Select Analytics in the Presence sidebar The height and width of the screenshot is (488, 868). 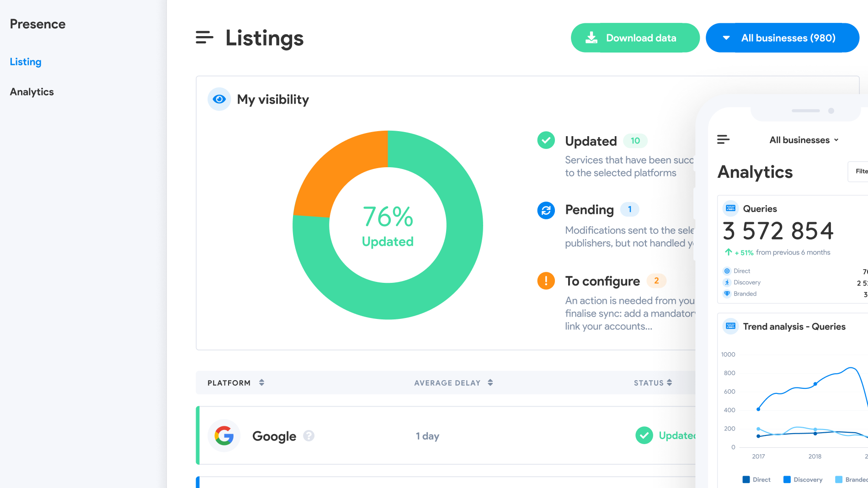click(32, 91)
